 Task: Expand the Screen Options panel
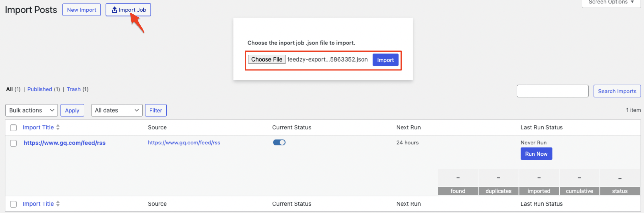(x=611, y=3)
